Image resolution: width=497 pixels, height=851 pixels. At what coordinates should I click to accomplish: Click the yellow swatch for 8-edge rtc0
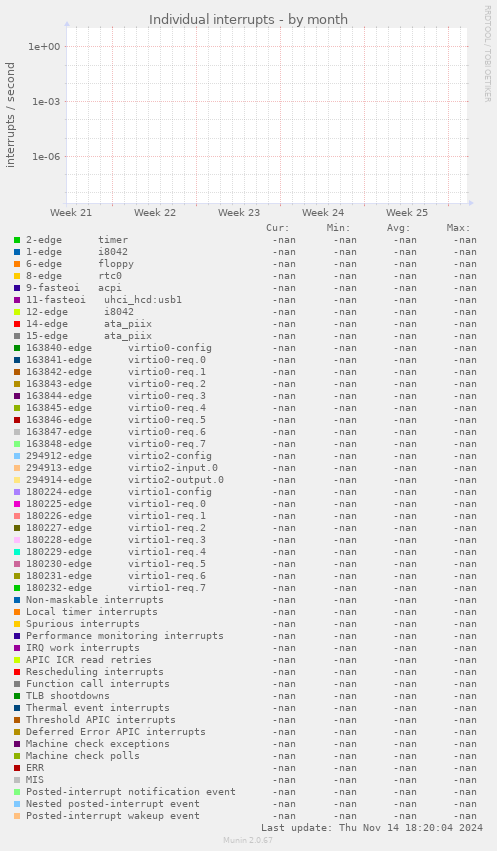coord(17,276)
